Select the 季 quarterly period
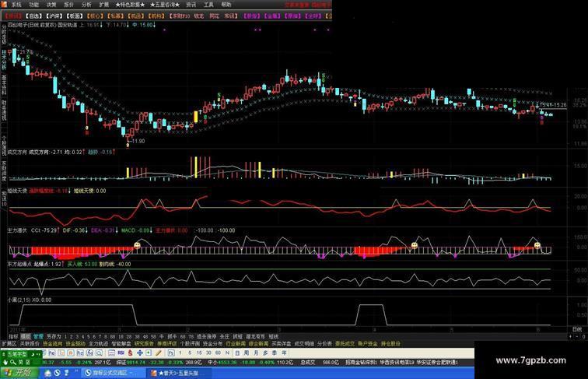Screen dimensions: 588x379 [275, 353]
